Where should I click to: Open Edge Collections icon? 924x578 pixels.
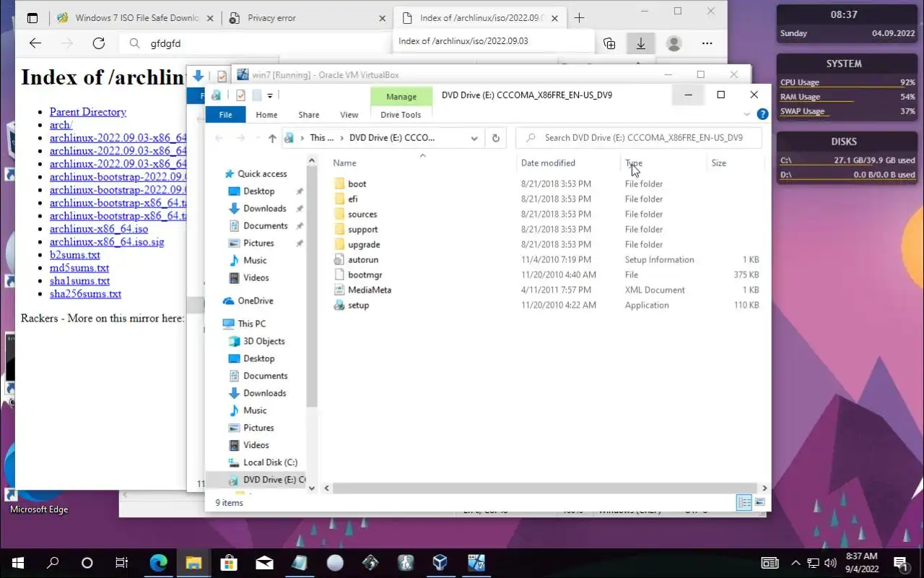pos(609,43)
